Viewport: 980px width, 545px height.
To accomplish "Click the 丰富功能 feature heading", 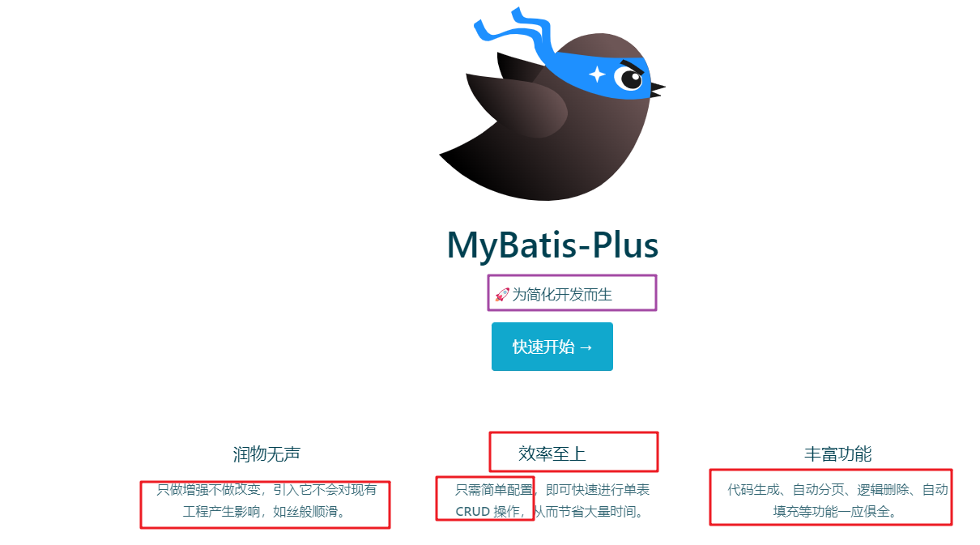I will pyautogui.click(x=838, y=453).
